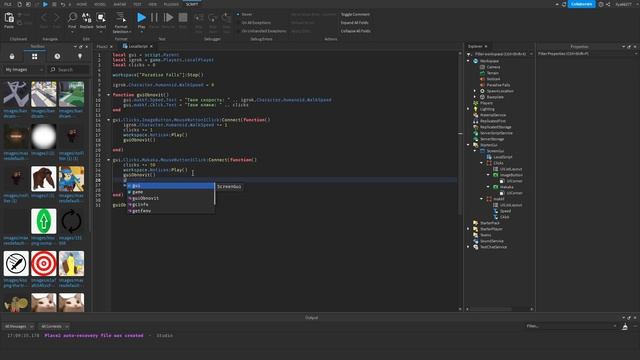Click the Workspace globe icon in Explorer

coord(476,61)
